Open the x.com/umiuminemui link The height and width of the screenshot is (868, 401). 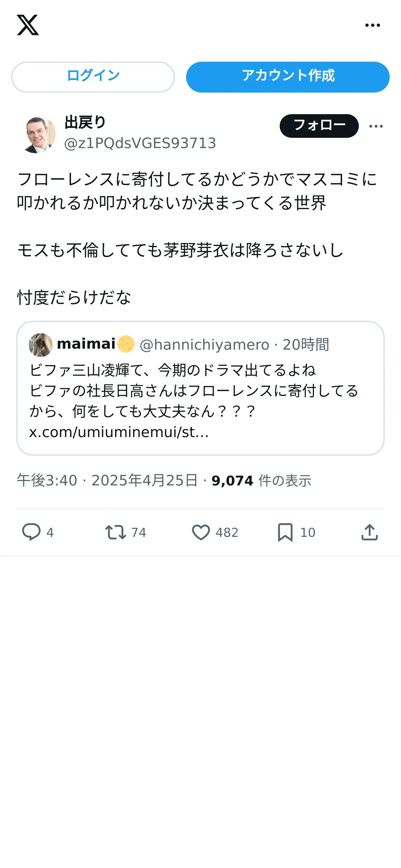point(119,432)
